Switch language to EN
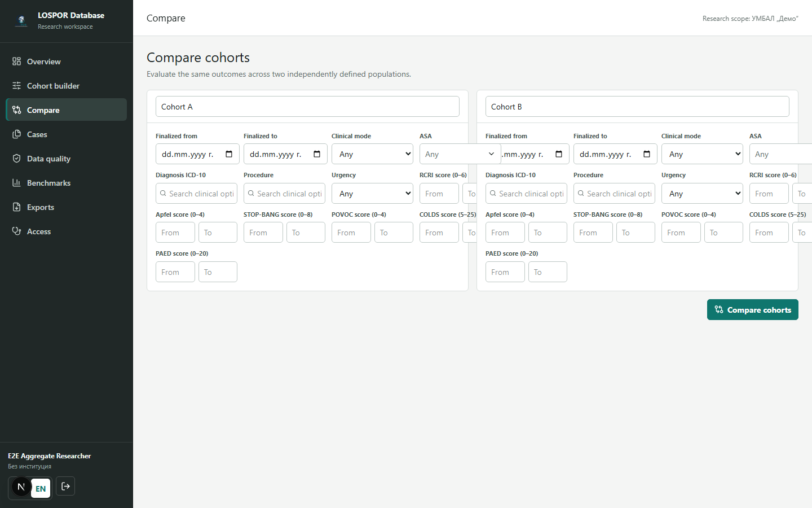The image size is (812, 508). [41, 489]
